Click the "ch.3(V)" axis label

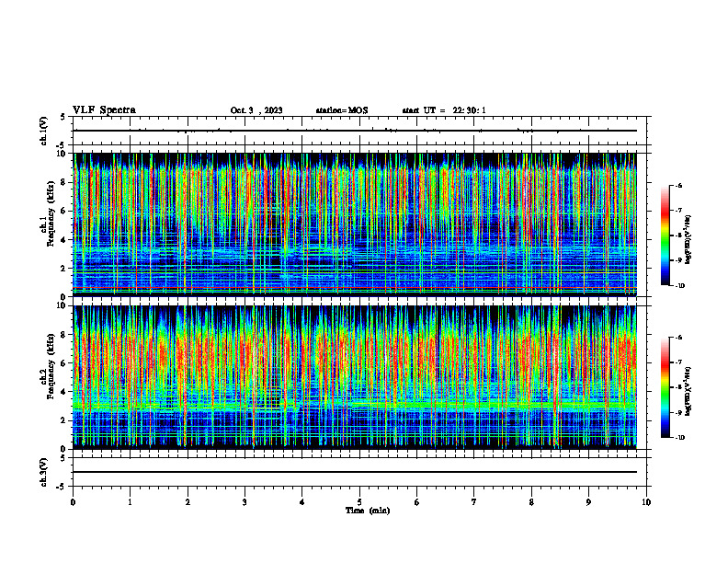pyautogui.click(x=44, y=472)
